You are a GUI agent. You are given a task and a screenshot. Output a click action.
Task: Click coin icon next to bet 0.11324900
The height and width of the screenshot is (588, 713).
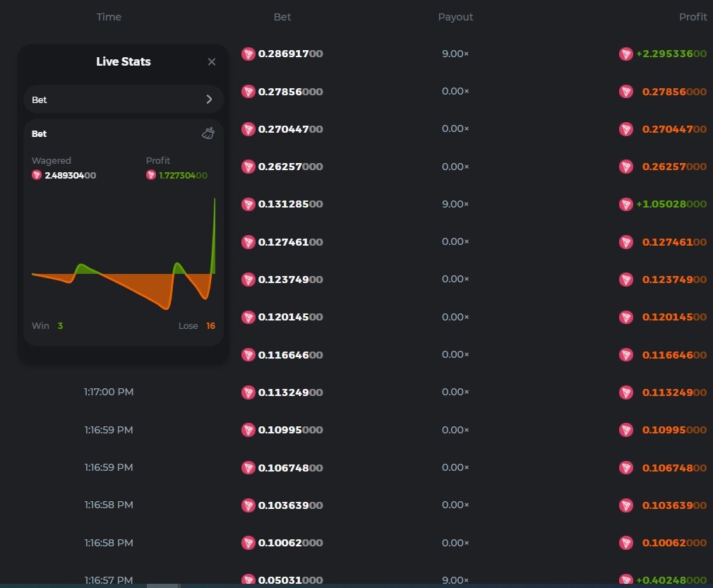pos(248,392)
